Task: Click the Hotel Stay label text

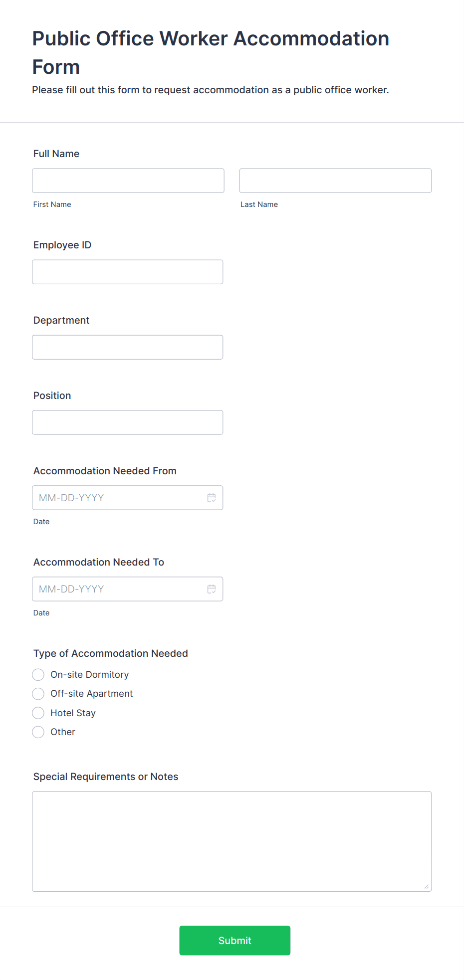Action: pyautogui.click(x=73, y=713)
